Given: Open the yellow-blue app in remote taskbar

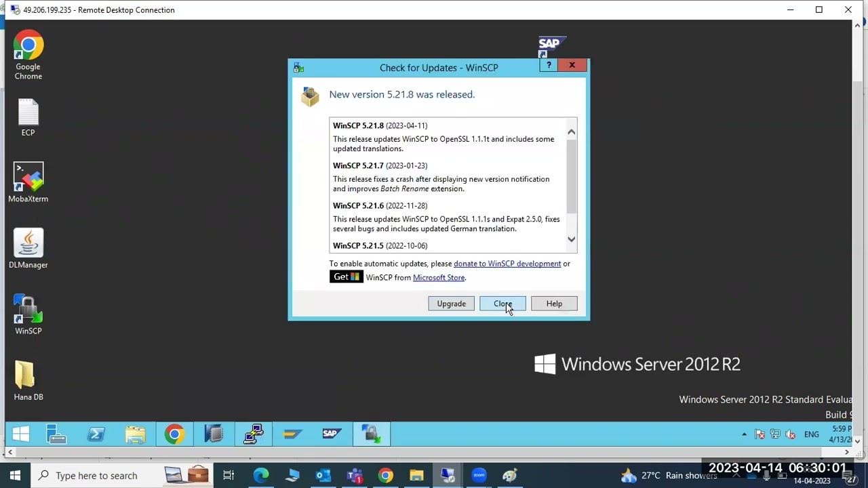Looking at the screenshot, I should [x=292, y=434].
